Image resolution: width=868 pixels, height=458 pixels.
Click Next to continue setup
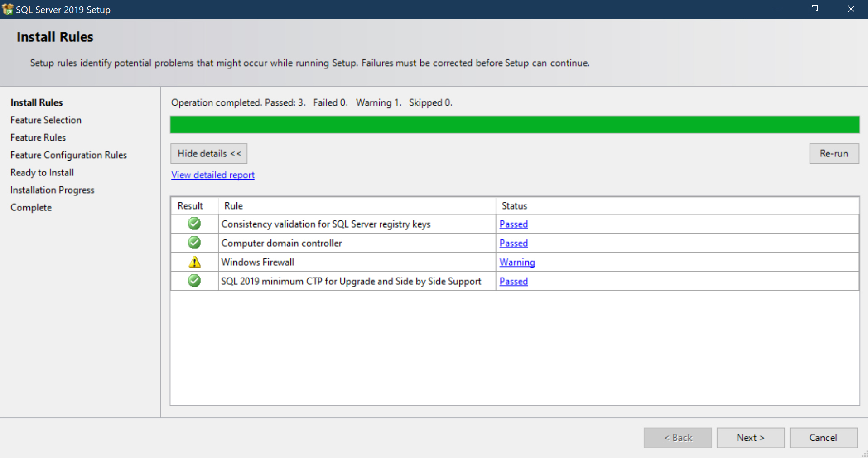(750, 438)
